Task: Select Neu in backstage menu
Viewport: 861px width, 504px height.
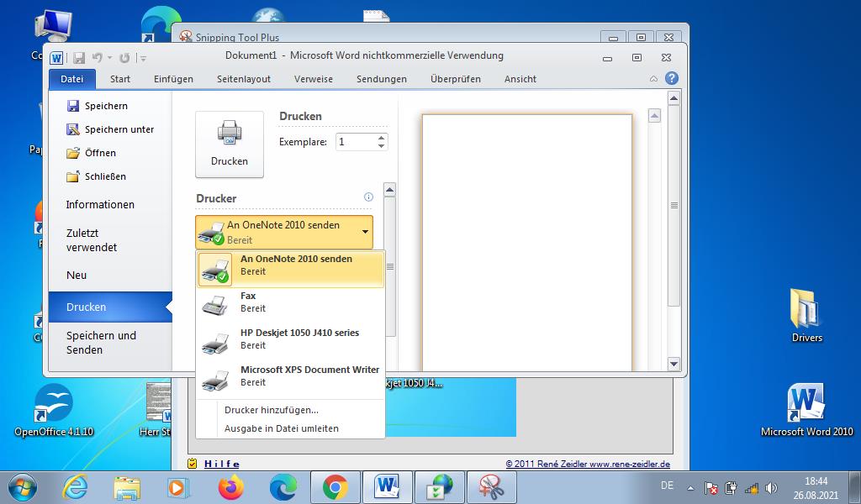Action: [77, 276]
